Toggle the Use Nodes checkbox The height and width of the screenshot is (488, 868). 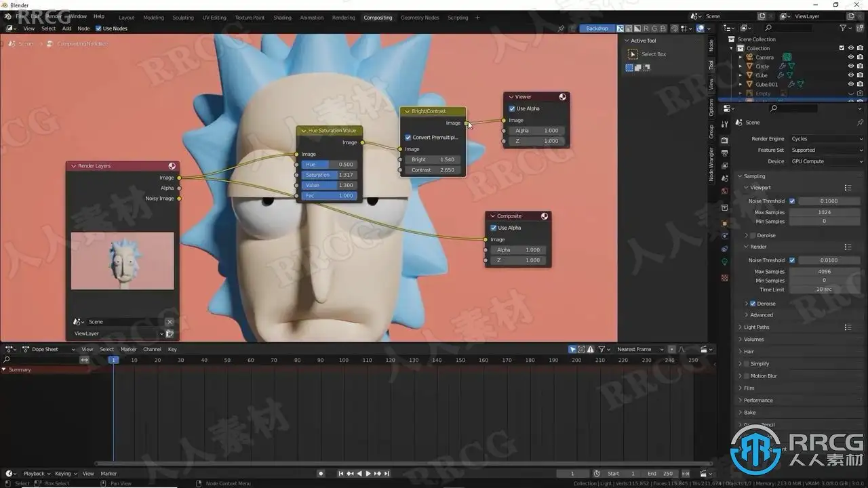click(x=98, y=28)
